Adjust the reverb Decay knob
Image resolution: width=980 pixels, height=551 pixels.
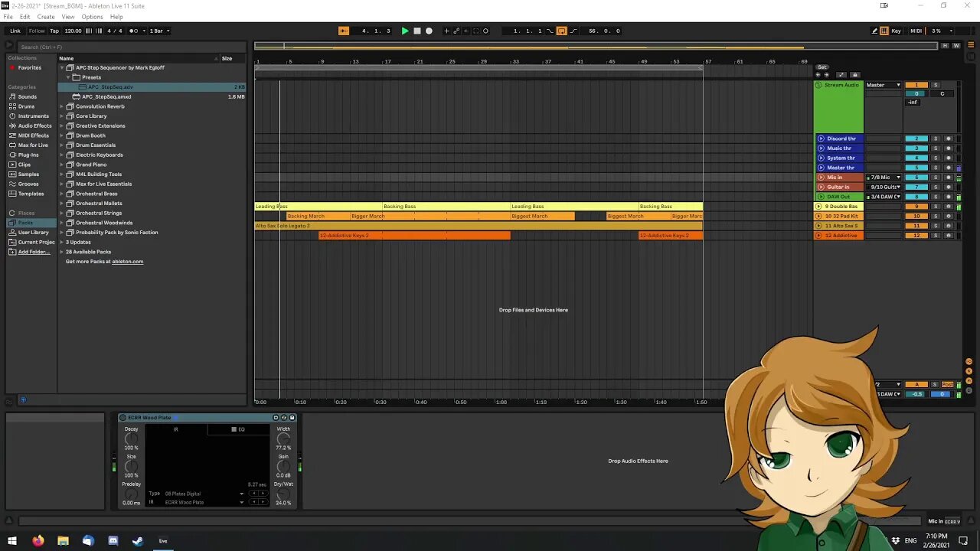point(131,439)
